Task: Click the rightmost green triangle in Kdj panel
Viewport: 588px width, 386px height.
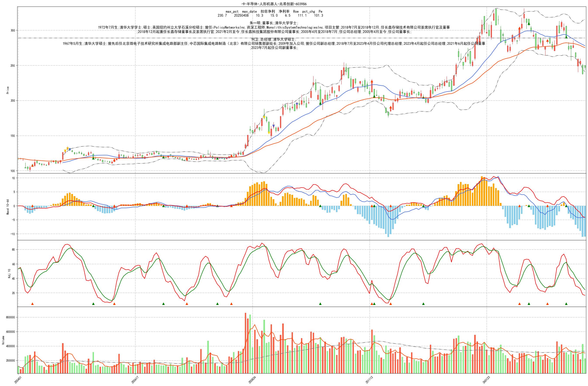Action: click(566, 304)
